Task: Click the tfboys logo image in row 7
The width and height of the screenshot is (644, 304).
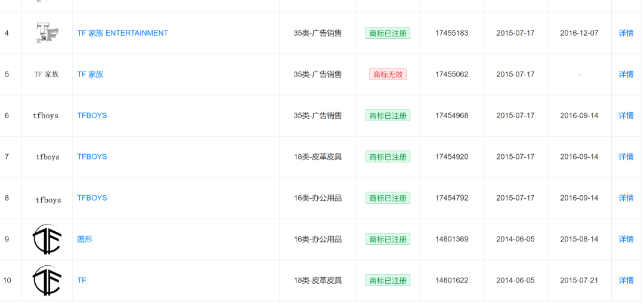Action: [x=47, y=157]
